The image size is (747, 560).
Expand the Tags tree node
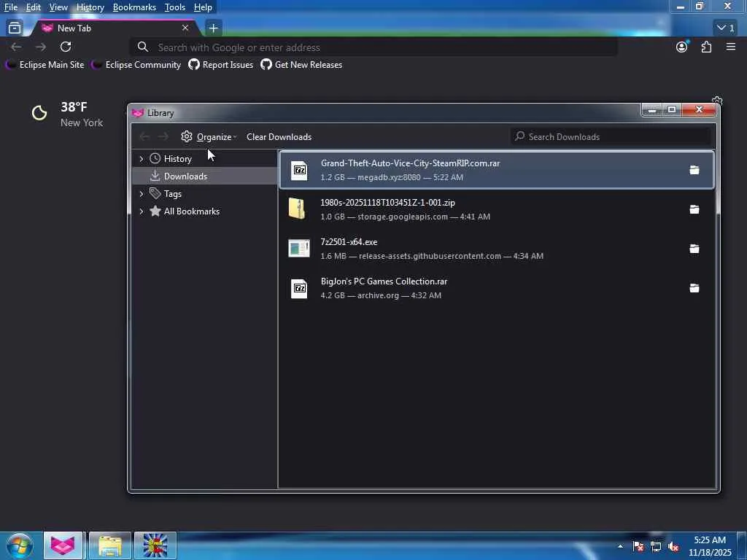point(141,194)
